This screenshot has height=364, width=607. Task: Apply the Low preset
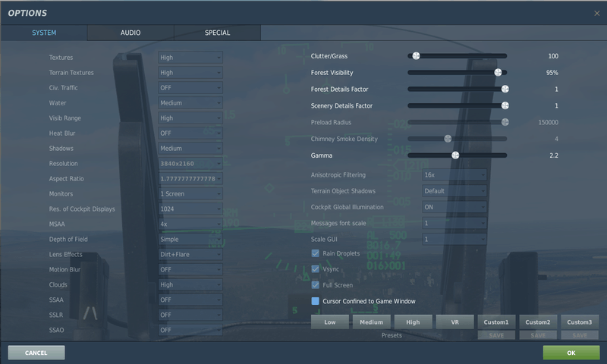click(330, 322)
